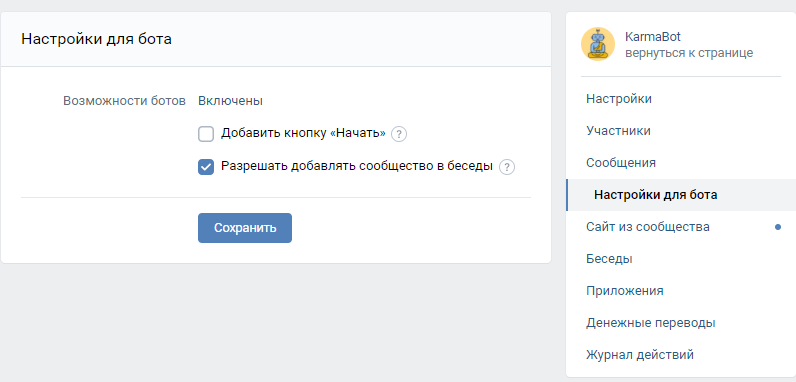Open help icon beside «Разрешать добавлять сообщество в беседы»
Viewport: 796px width, 382px height.
point(507,167)
